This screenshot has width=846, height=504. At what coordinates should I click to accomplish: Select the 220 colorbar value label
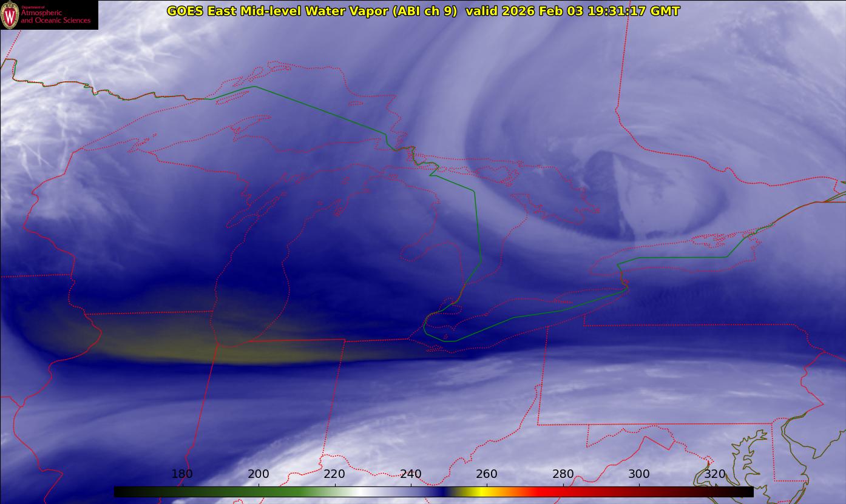[x=334, y=474]
